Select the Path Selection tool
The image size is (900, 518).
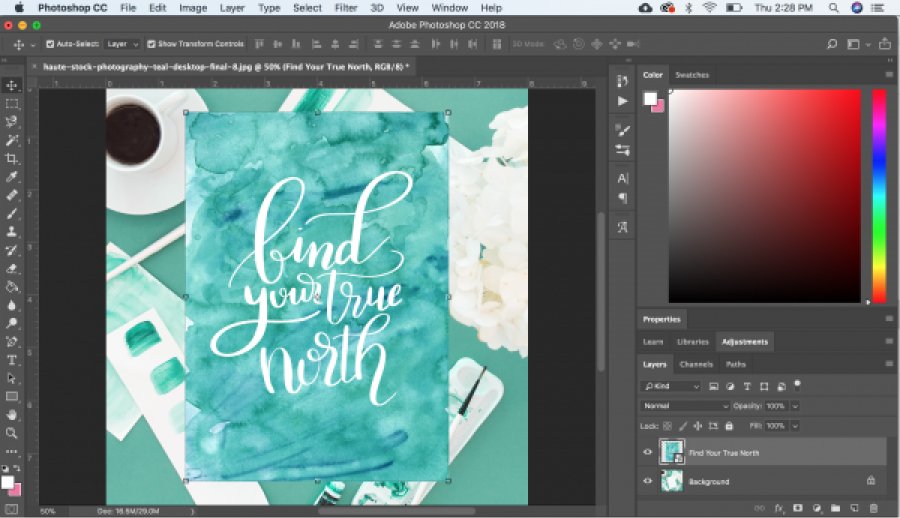[x=11, y=378]
